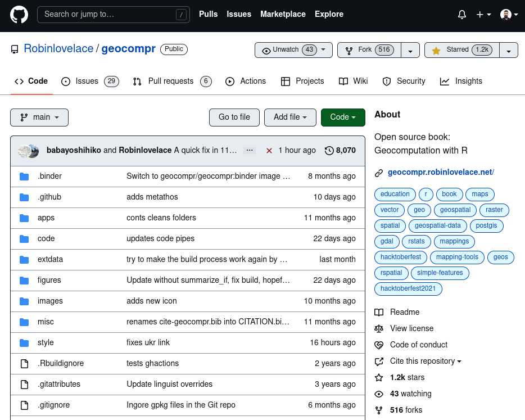
Task: Click the .binder folder icon
Action: 24,177
